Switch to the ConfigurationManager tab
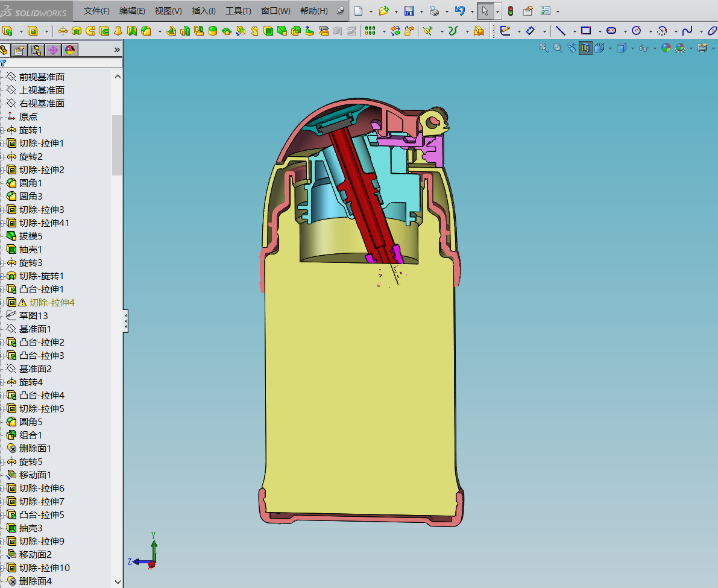 tap(36, 49)
